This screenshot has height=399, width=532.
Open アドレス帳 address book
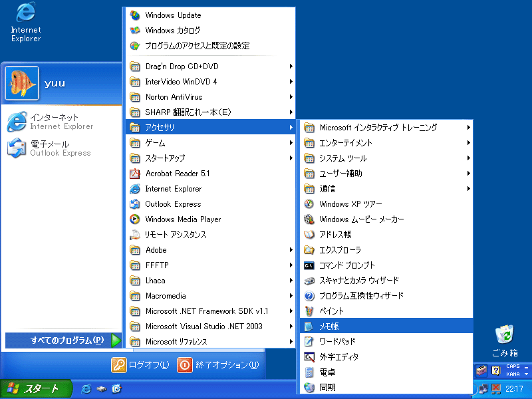pos(386,235)
